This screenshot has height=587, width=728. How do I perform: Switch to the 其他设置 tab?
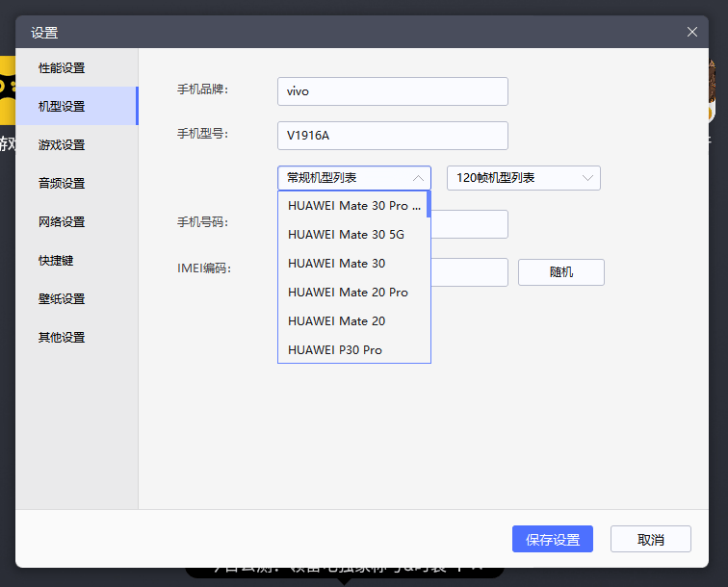coord(77,338)
